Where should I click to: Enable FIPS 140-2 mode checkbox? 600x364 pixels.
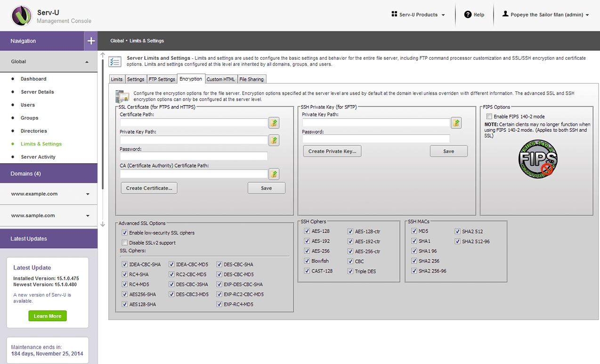[x=489, y=116]
